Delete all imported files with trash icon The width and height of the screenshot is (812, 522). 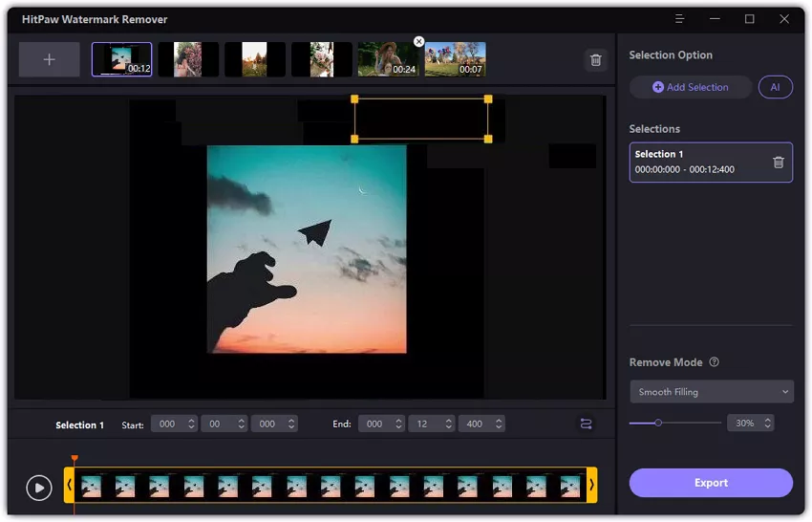pyautogui.click(x=596, y=60)
